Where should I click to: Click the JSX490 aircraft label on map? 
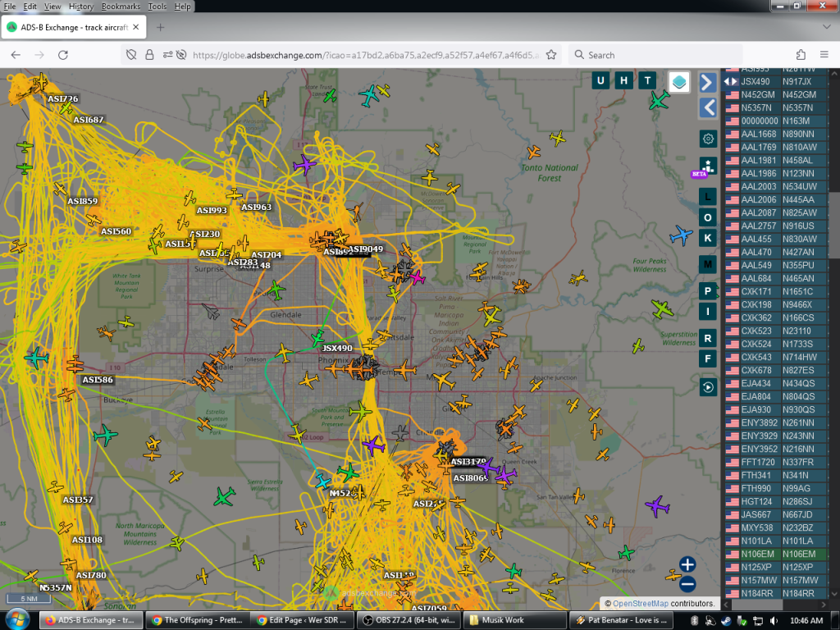(337, 348)
